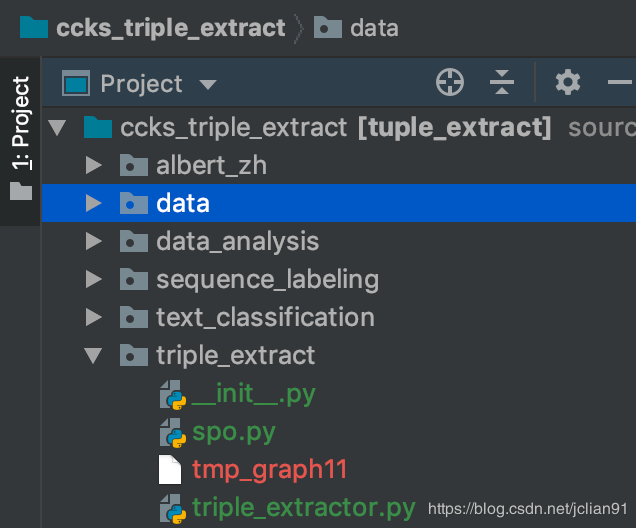The height and width of the screenshot is (528, 636).
Task: Click the [tuple_extract] module name text
Action: coord(455,127)
